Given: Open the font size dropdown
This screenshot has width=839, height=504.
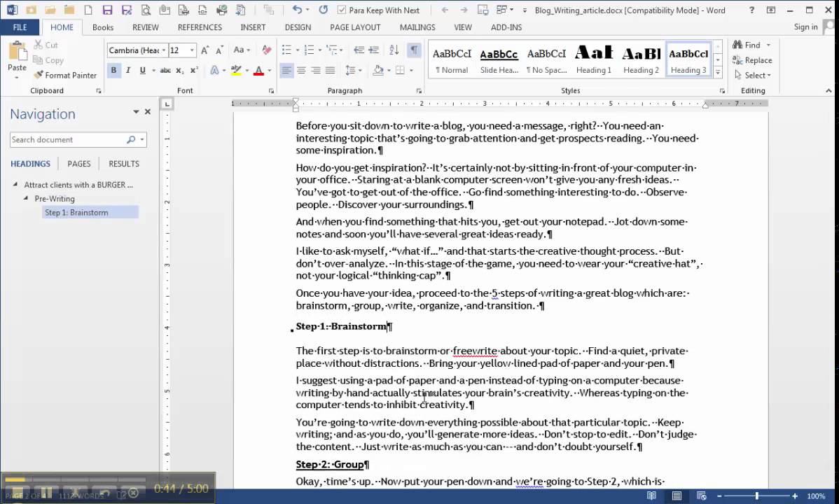Looking at the screenshot, I should [192, 50].
